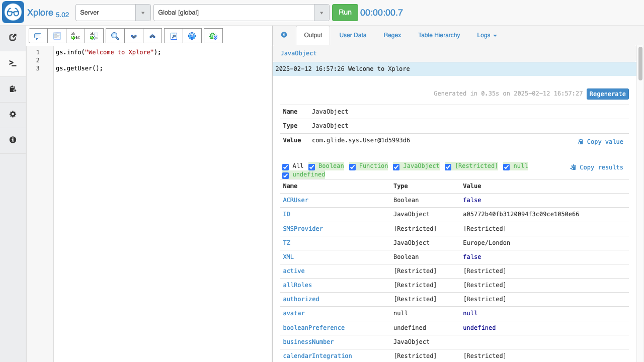The width and height of the screenshot is (644, 362).
Task: Toggle the null filter checkbox
Action: 506,167
